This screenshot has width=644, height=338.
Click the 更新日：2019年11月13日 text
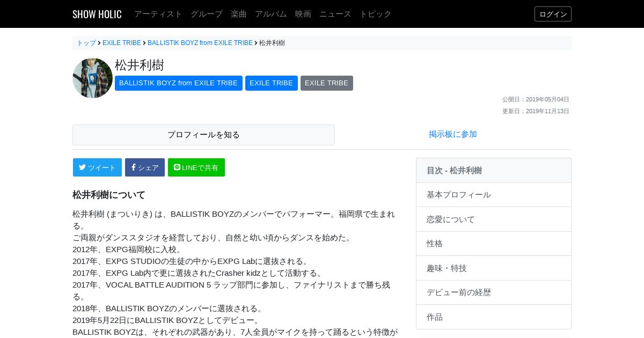(536, 111)
